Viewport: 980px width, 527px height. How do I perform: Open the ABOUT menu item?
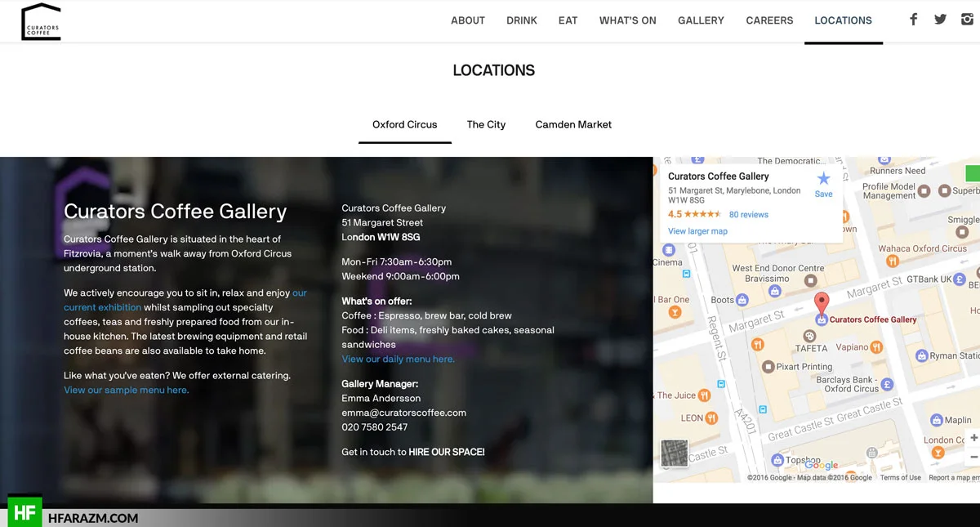pos(468,20)
